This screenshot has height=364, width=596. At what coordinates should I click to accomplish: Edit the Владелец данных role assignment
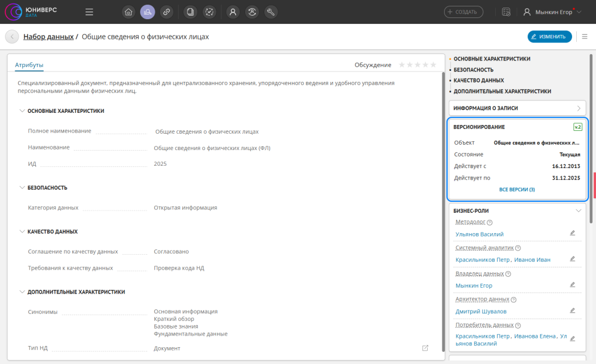pyautogui.click(x=572, y=285)
